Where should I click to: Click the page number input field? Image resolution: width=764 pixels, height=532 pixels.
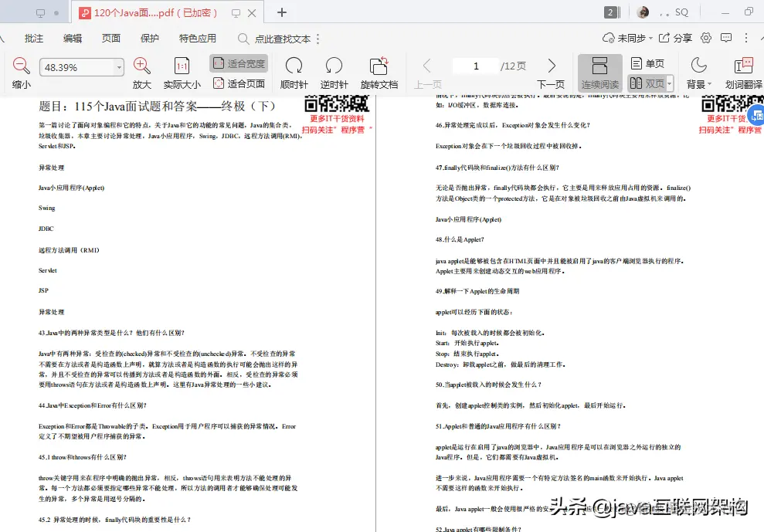[x=475, y=66]
